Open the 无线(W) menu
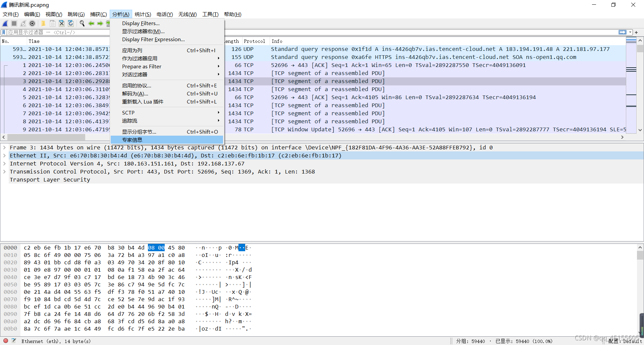The image size is (644, 345). tap(187, 14)
